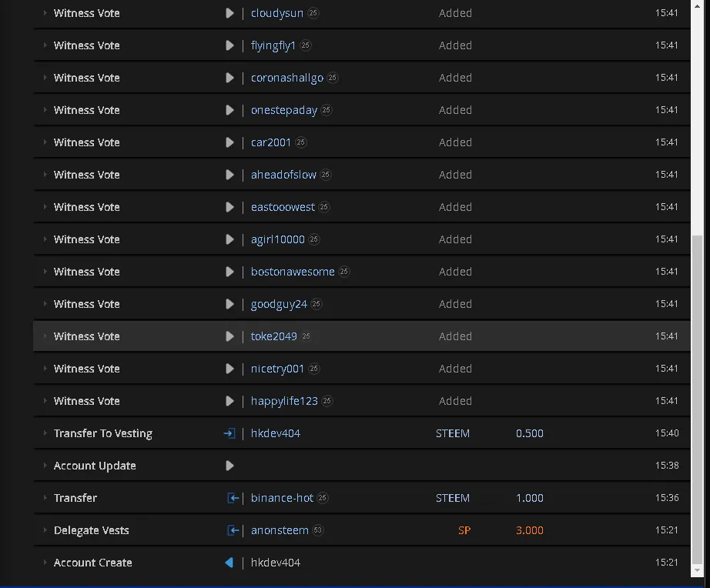
Task: Click the play icon in the bostonawesome row
Action: coord(229,272)
